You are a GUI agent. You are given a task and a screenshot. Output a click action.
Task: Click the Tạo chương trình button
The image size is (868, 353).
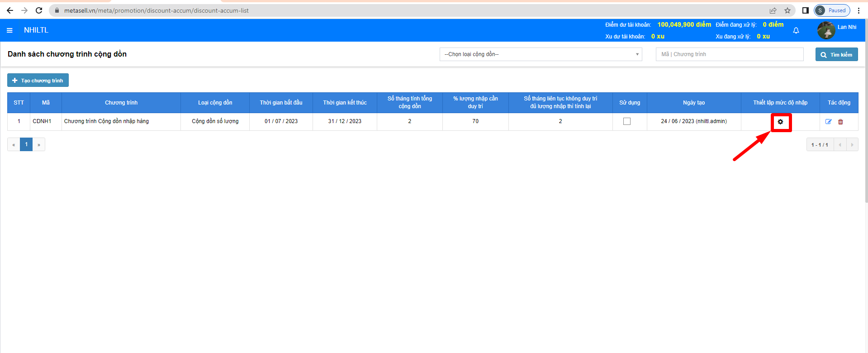point(38,81)
